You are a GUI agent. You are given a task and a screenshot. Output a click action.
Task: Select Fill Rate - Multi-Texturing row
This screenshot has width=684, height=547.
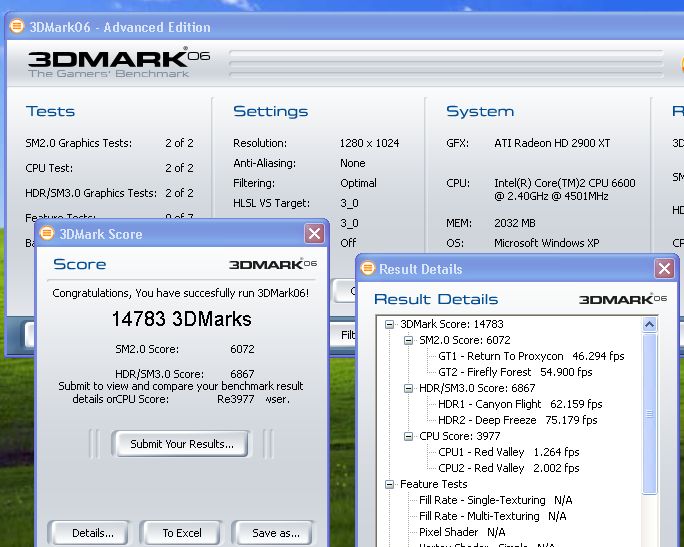[492, 516]
